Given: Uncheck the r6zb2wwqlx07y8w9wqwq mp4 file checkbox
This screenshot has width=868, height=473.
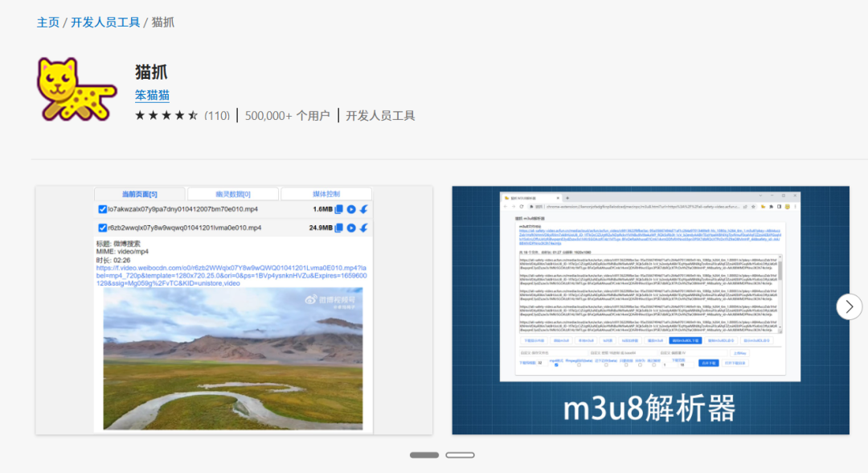Looking at the screenshot, I should (102, 228).
